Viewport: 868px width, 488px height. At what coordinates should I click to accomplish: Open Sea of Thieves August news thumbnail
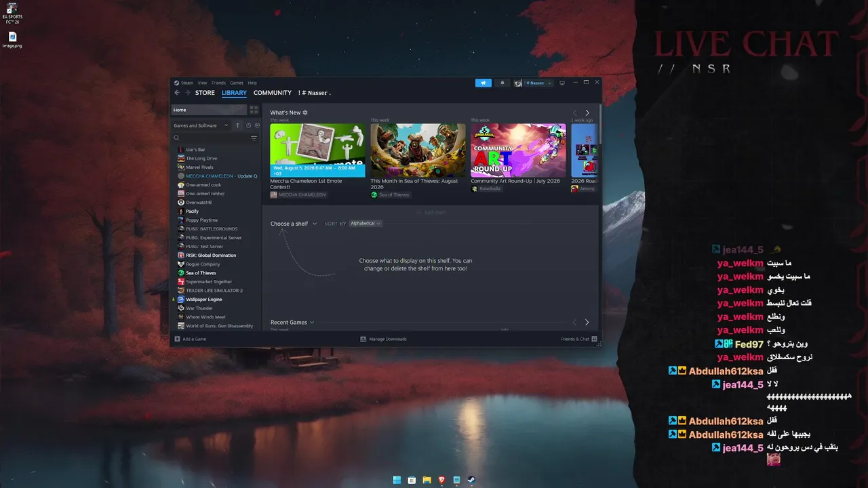pyautogui.click(x=418, y=150)
